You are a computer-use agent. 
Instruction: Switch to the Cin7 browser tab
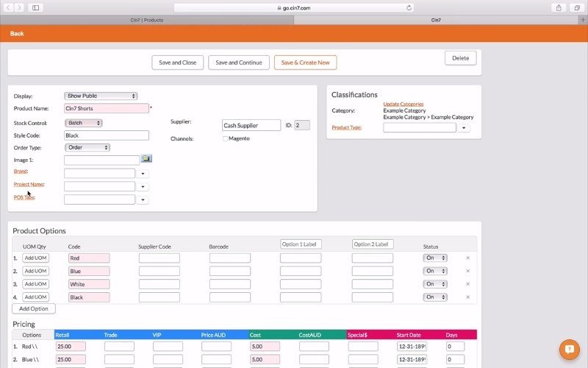pyautogui.click(x=436, y=20)
